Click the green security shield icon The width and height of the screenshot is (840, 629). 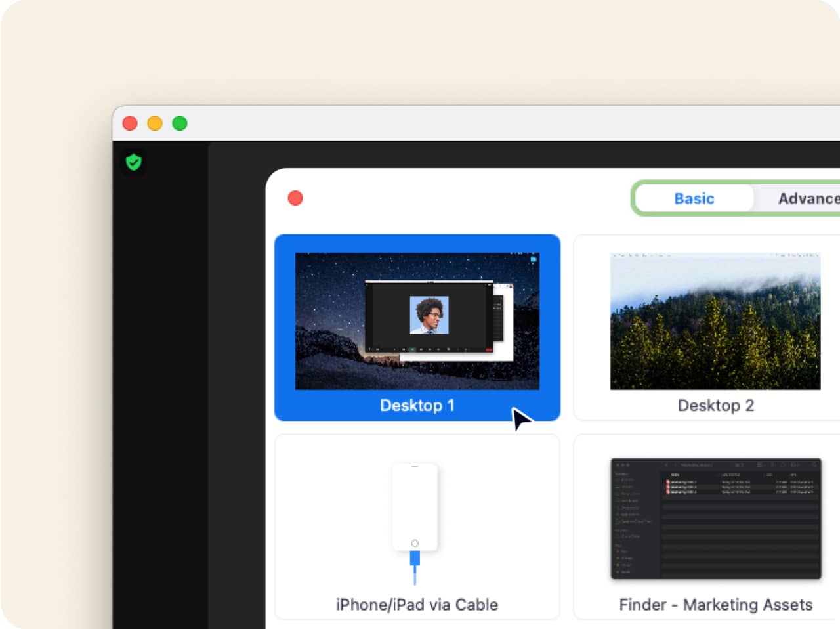(x=133, y=162)
